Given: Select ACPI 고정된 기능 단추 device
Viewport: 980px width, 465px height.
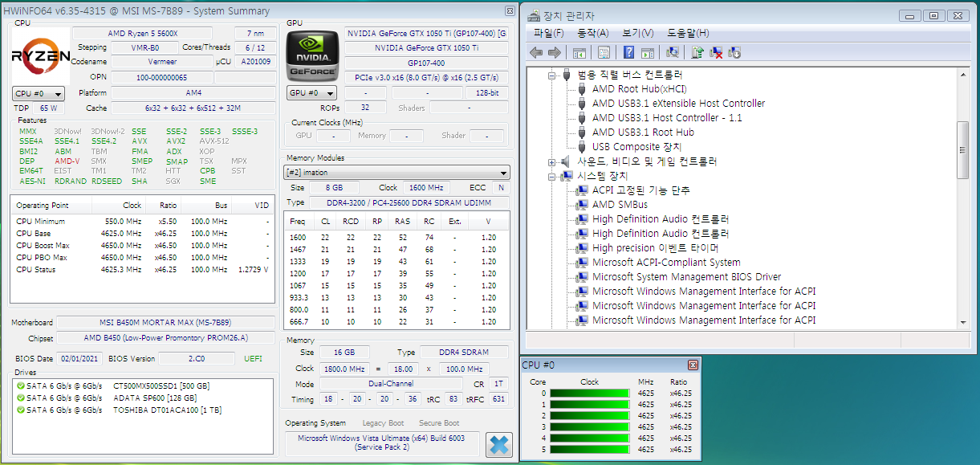Looking at the screenshot, I should pos(641,190).
